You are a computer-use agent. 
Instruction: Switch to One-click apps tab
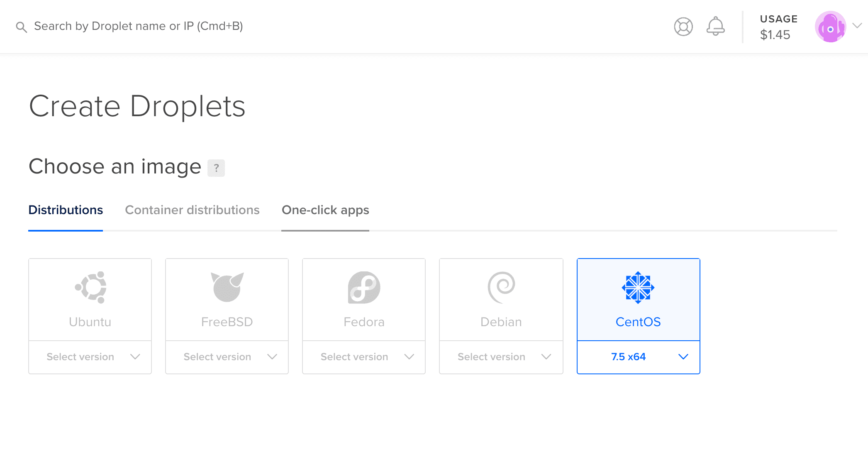coord(325,210)
